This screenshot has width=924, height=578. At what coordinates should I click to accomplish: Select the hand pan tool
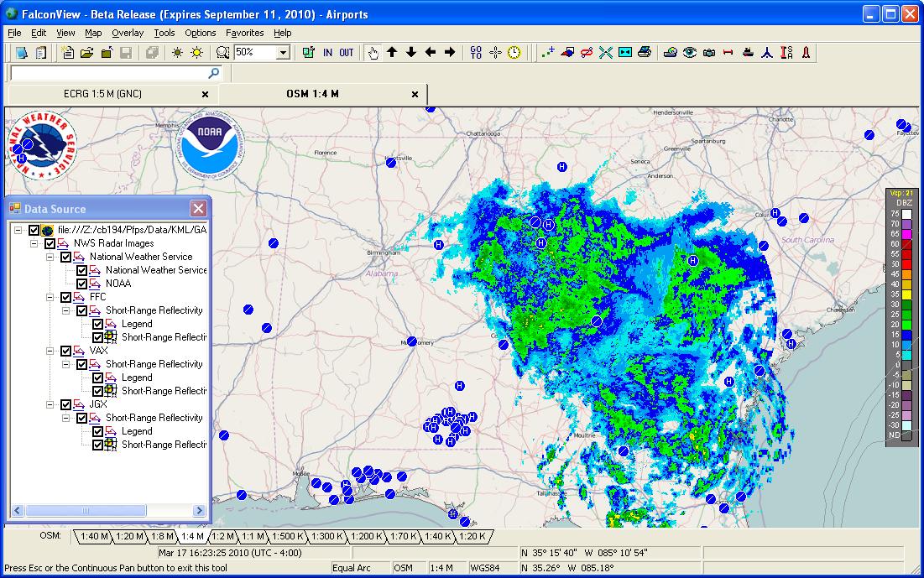tap(373, 52)
